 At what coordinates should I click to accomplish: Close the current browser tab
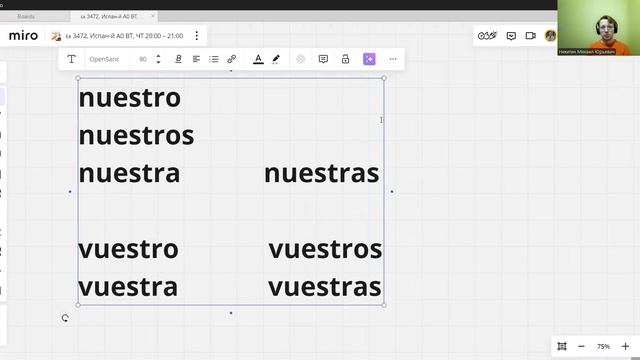(153, 16)
